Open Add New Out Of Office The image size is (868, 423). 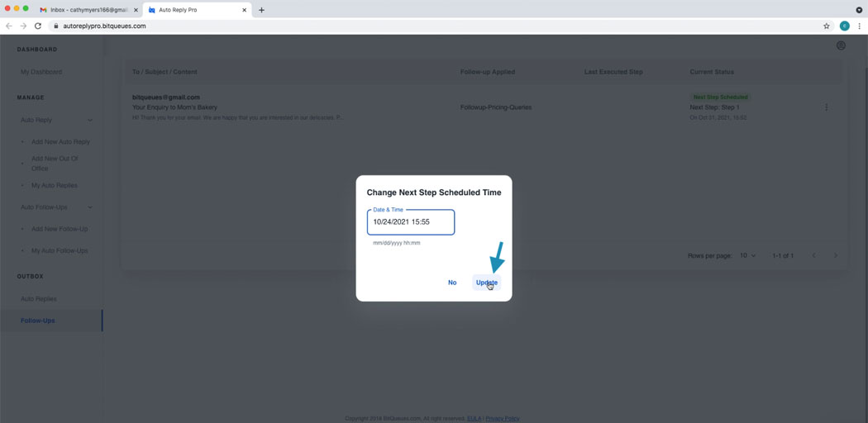pos(55,163)
